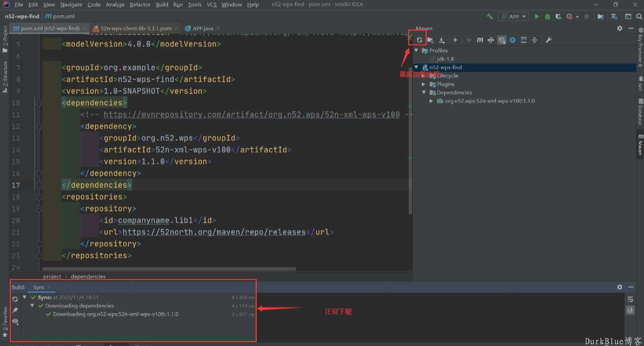Image resolution: width=644 pixels, height=346 pixels.
Task: Open the VCS menu
Action: point(211,4)
